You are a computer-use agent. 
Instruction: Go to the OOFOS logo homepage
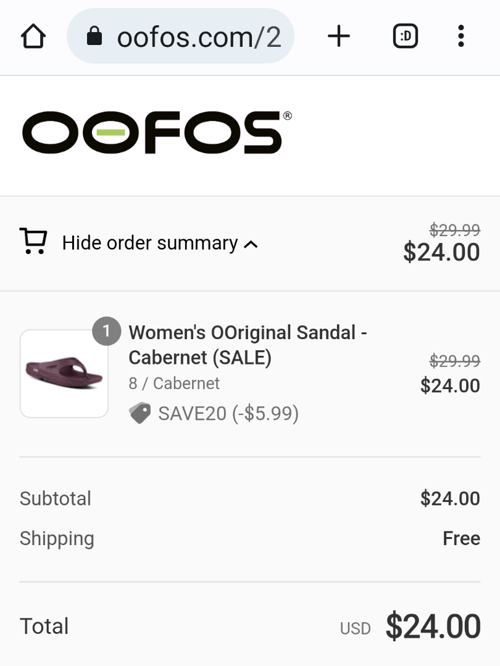(x=157, y=132)
